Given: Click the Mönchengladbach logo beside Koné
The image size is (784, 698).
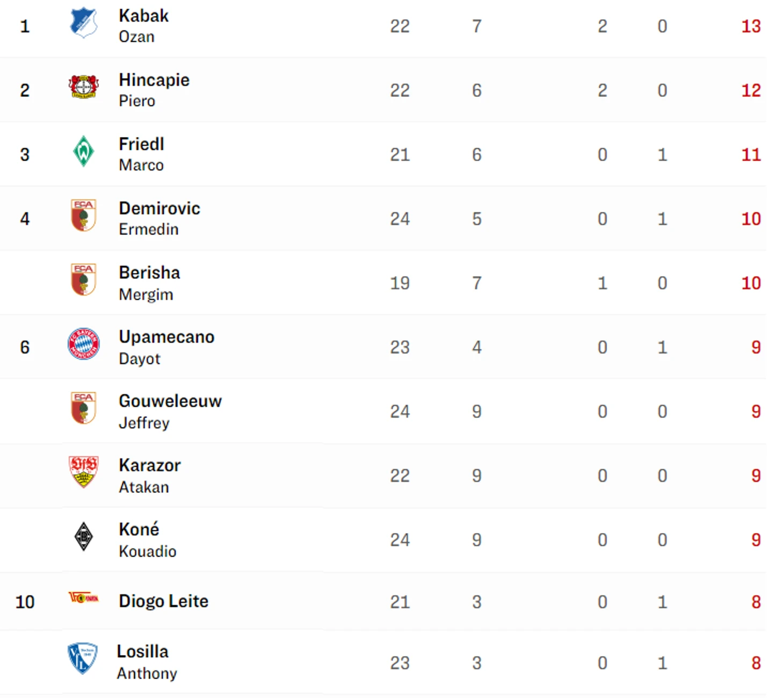Looking at the screenshot, I should [84, 536].
